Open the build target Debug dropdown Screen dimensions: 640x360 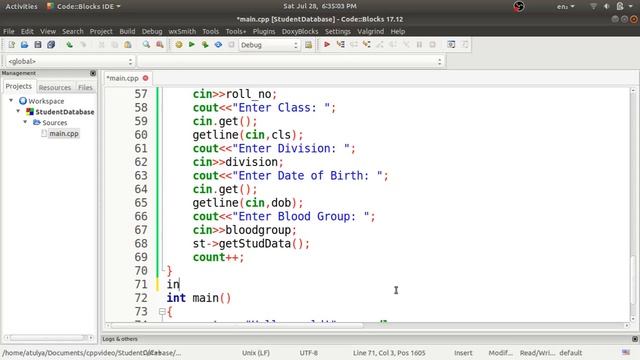pyautogui.click(x=269, y=45)
